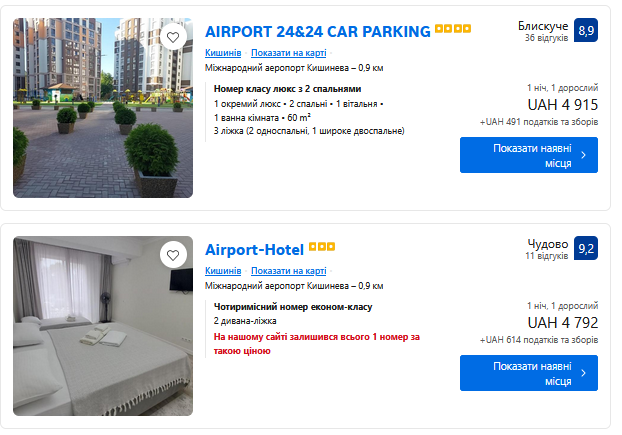
Task: Click first listing's Кишинів location link
Action: 222,53
